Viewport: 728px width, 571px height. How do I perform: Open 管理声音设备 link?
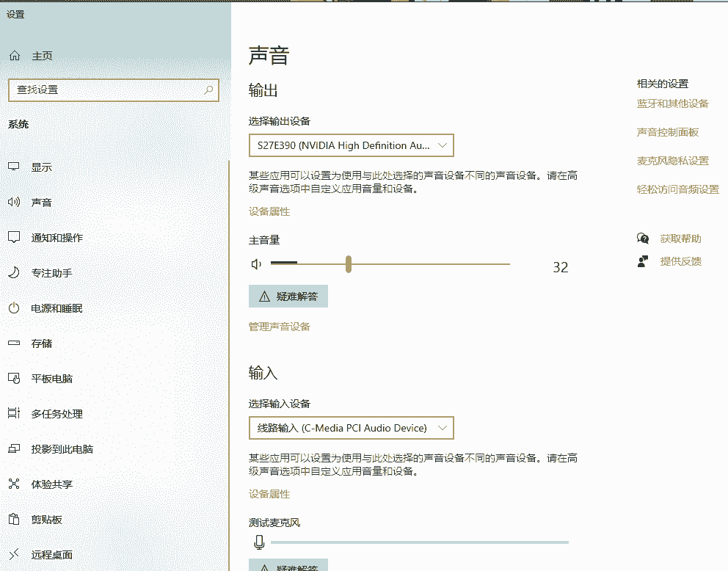click(280, 327)
